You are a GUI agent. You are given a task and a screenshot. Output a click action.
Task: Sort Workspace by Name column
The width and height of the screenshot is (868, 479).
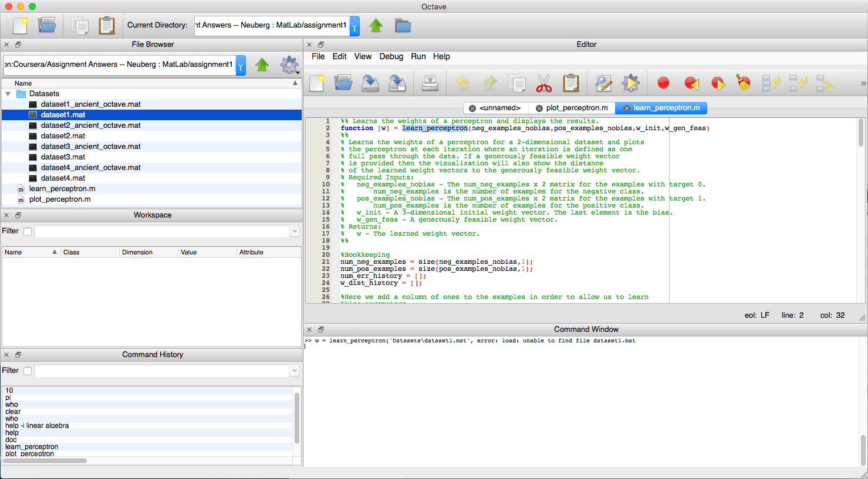click(x=31, y=252)
